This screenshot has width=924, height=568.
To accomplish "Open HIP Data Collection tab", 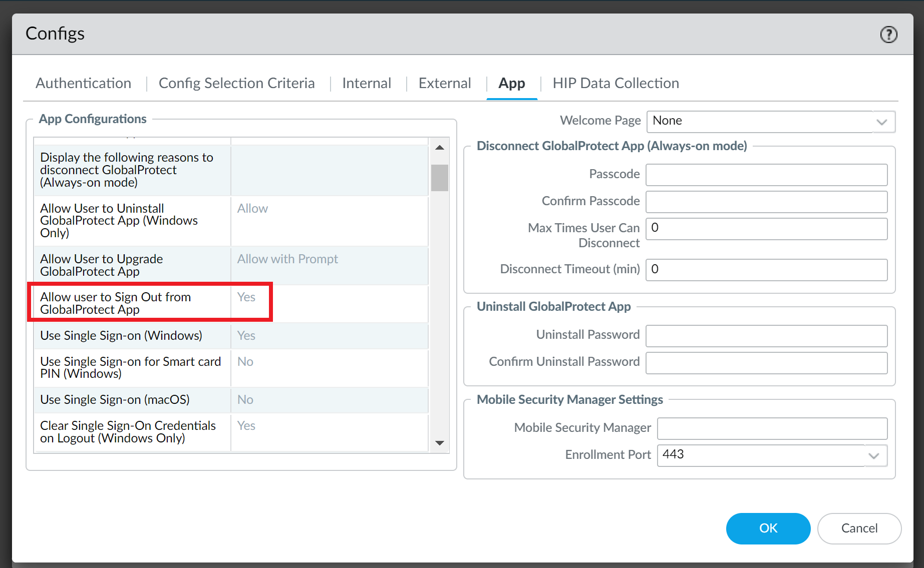I will [615, 83].
